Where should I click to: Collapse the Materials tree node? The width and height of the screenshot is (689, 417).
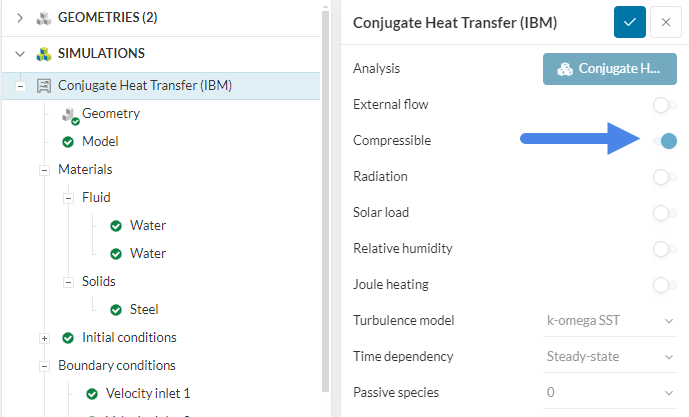coord(44,170)
